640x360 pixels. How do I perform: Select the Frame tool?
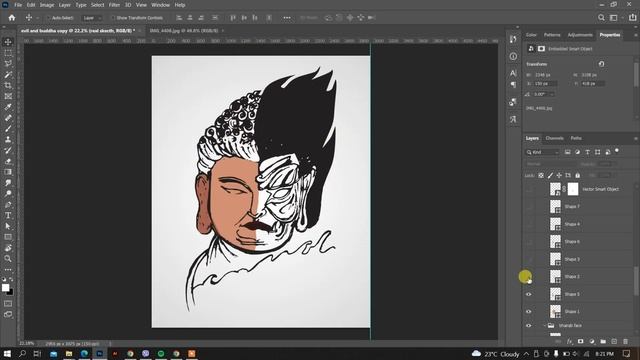(x=8, y=96)
